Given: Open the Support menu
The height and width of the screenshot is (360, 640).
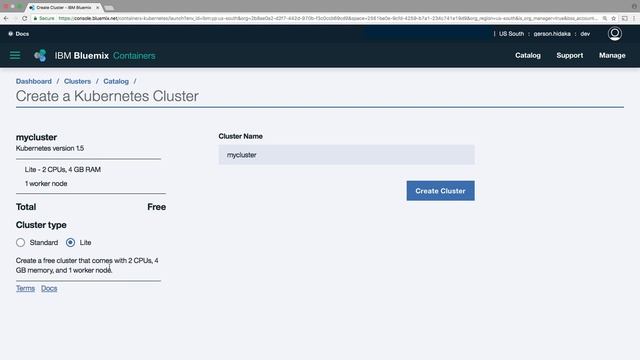Looking at the screenshot, I should coord(570,55).
